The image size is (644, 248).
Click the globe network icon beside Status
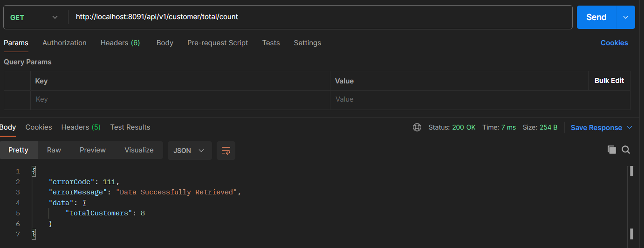point(417,127)
